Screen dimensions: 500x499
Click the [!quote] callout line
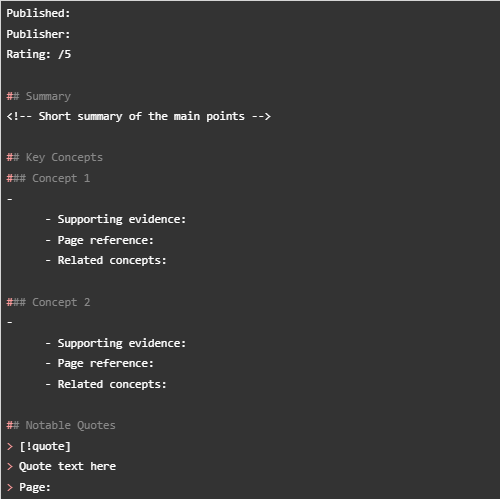(x=39, y=446)
